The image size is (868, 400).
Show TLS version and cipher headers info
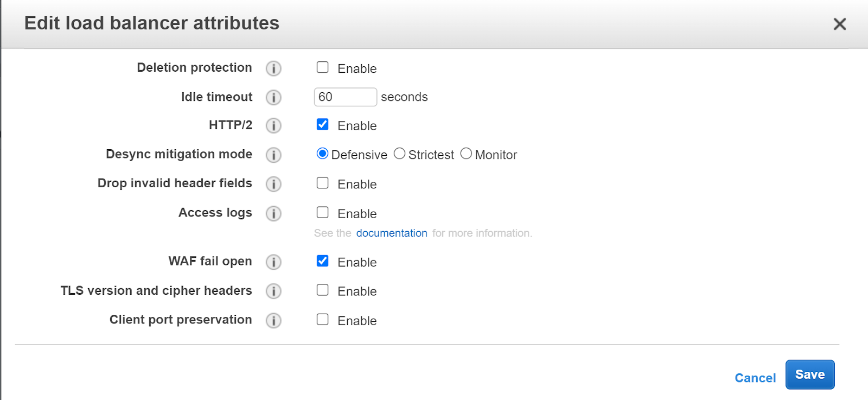[273, 291]
